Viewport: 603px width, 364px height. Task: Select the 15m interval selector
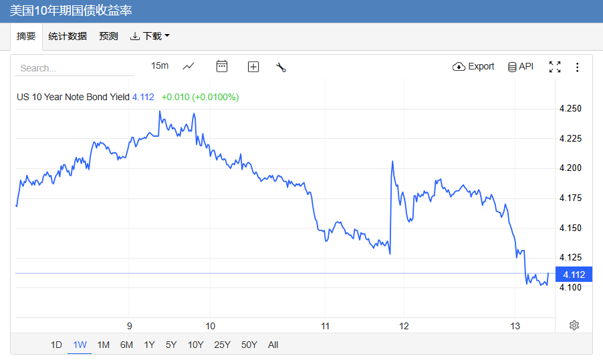pos(160,65)
